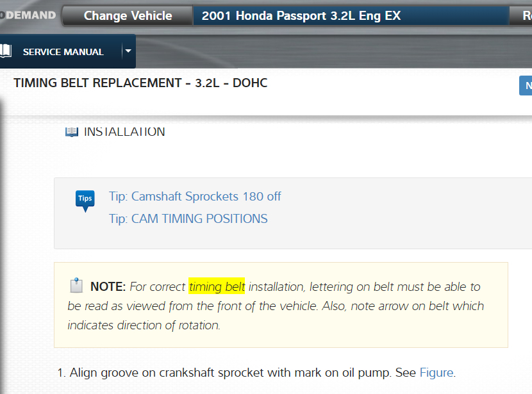Switch to the partially visible tab right of the vehicle name
This screenshot has height=394, width=532.
click(x=522, y=16)
